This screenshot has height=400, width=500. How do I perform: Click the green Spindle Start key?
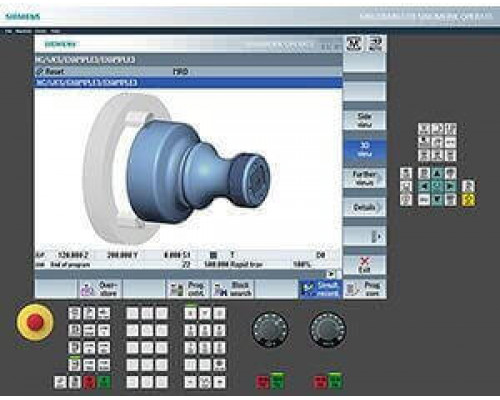(277, 381)
